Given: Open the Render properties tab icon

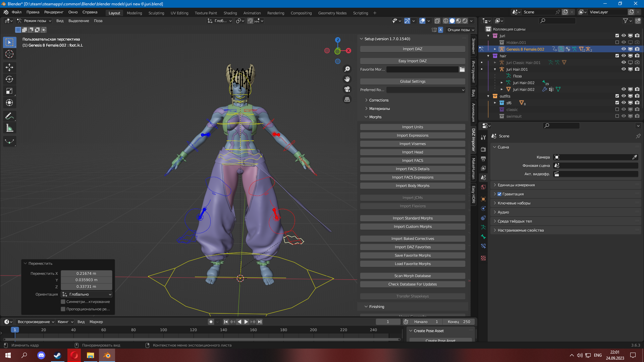Looking at the screenshot, I should tap(483, 149).
